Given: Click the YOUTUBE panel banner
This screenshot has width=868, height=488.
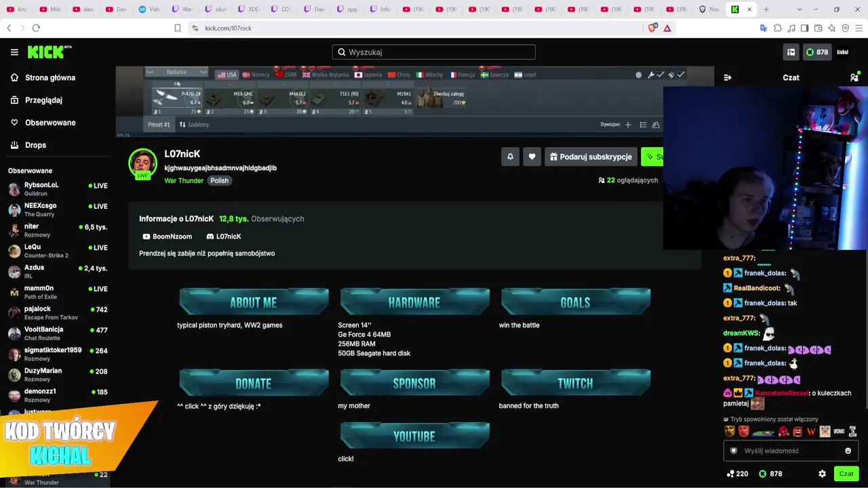Looking at the screenshot, I should pos(414,436).
